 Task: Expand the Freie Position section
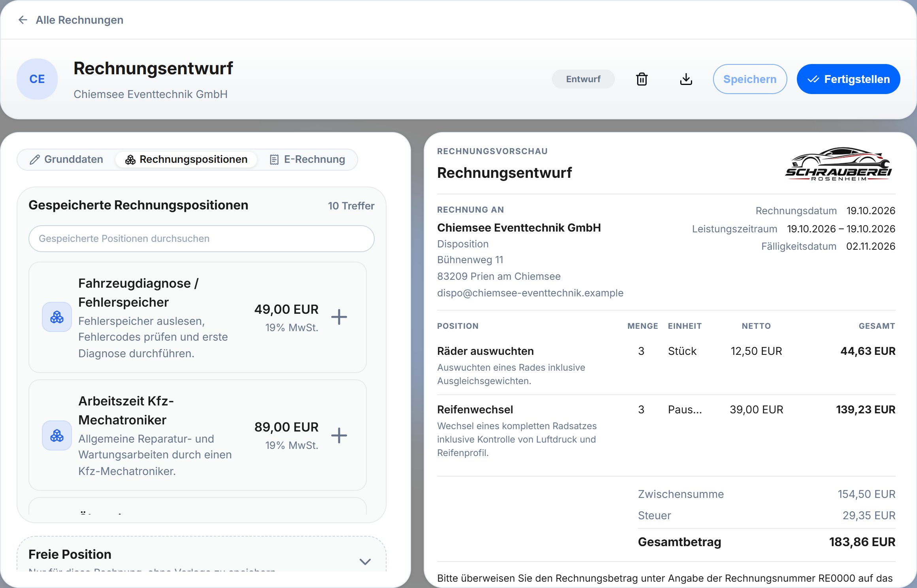pos(365,562)
